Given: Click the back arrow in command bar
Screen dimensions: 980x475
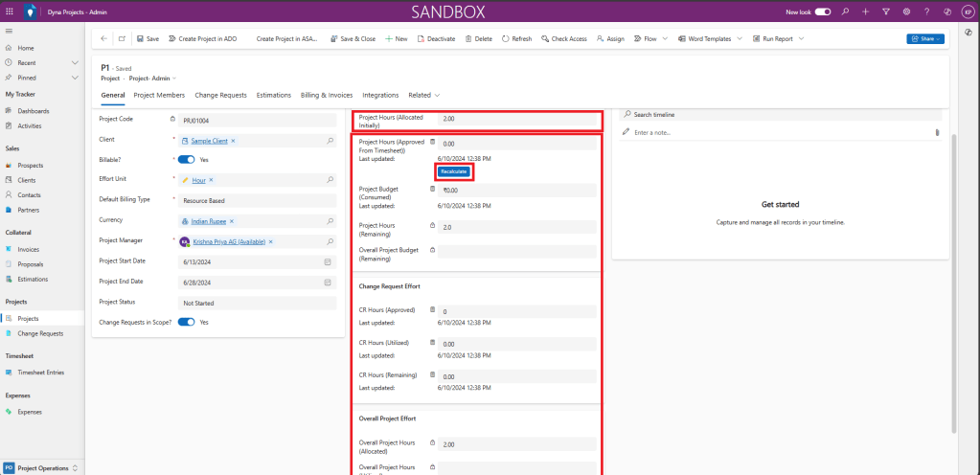Looking at the screenshot, I should pos(103,38).
